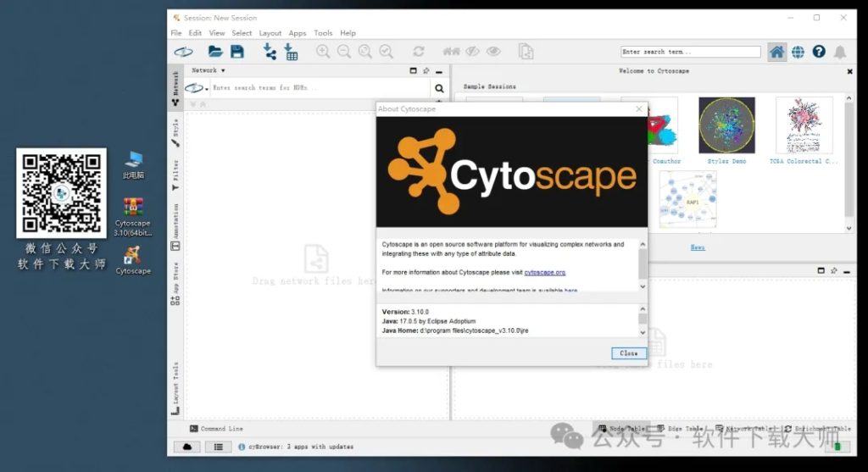Open the File menu
Viewport: 868px width, 472px height.
[x=176, y=33]
